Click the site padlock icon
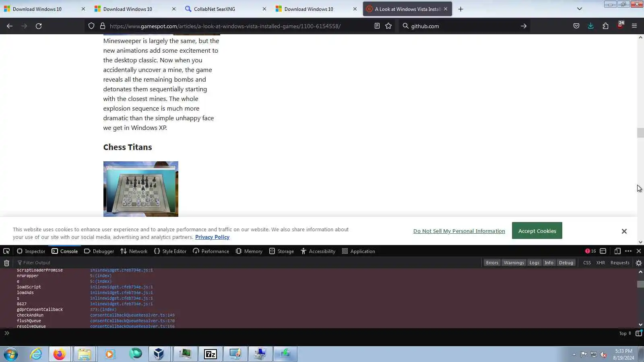Viewport: 644px width, 362px height. click(103, 26)
